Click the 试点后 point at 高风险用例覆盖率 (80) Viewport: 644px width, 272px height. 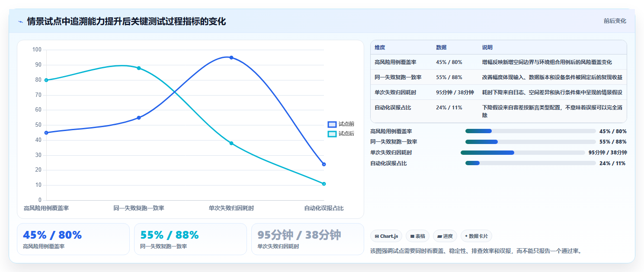point(46,80)
